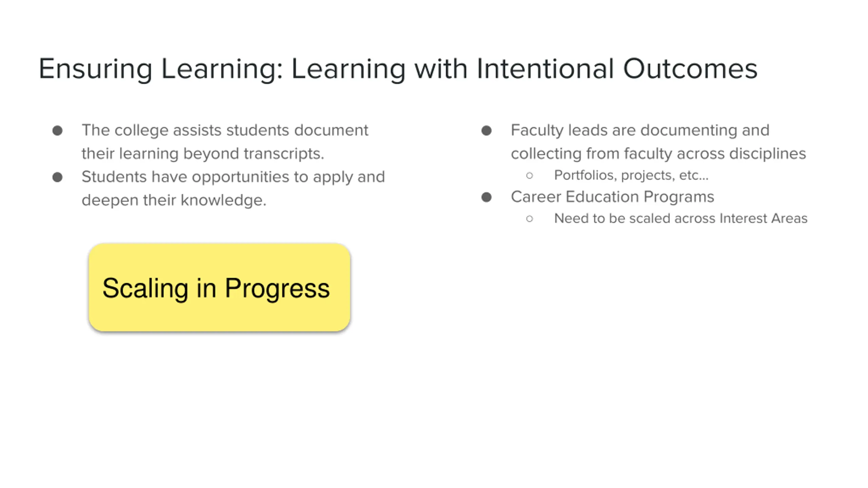
Task: Click hollow bullet beside Portfolios, projects
Action: click(530, 176)
